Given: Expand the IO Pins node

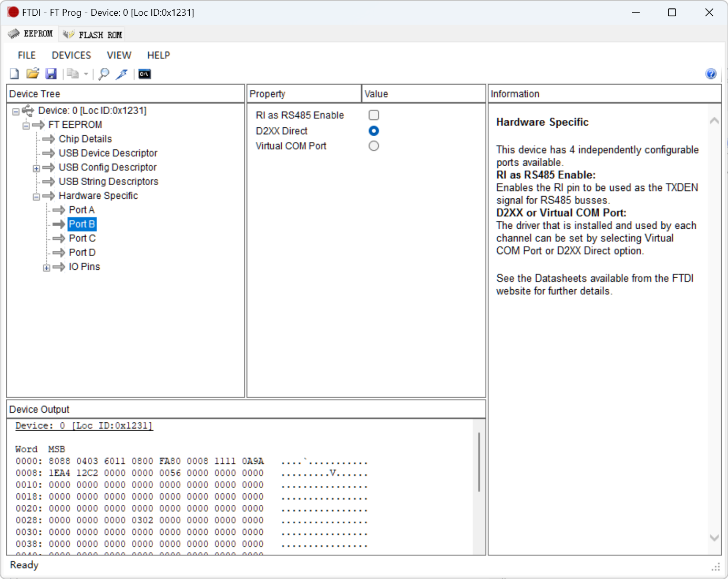Looking at the screenshot, I should 47,268.
